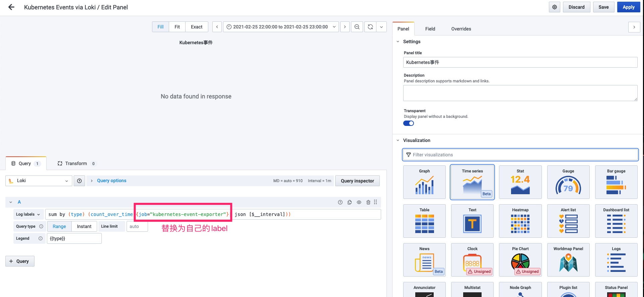Open Query tab
Screen dimensions: 644x297
[x=26, y=163]
